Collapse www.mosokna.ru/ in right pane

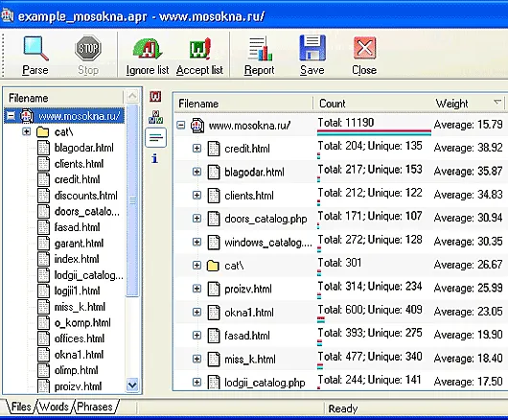pos(181,125)
